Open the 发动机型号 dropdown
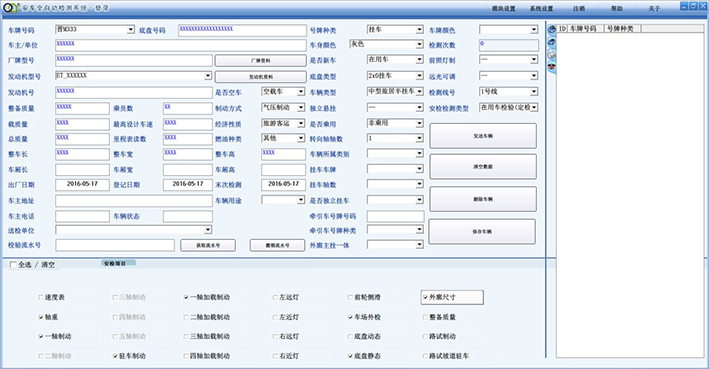The height and width of the screenshot is (369, 709). coord(208,76)
